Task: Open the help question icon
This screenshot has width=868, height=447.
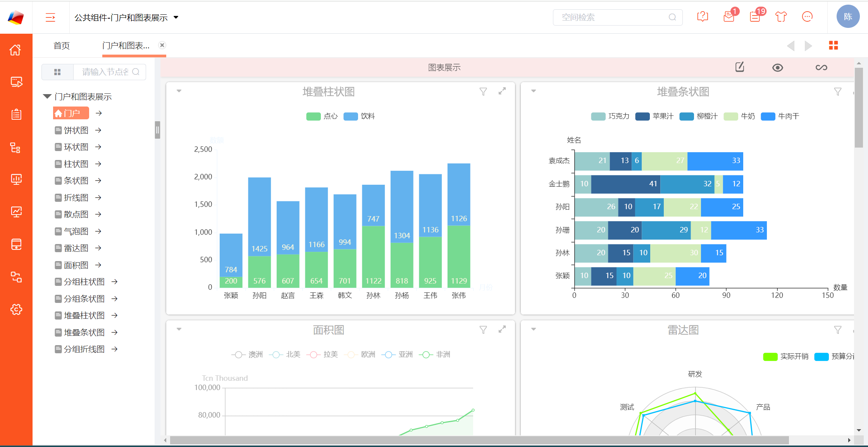Action: coord(703,17)
